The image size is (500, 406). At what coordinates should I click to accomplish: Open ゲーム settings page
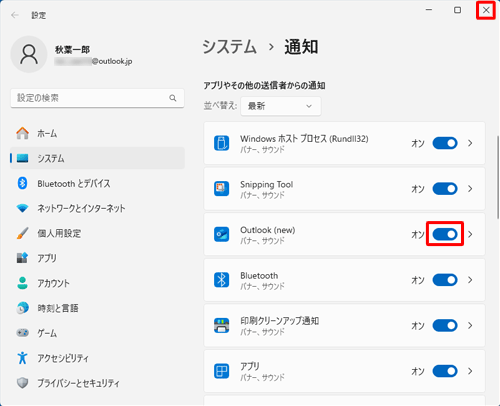(x=97, y=333)
